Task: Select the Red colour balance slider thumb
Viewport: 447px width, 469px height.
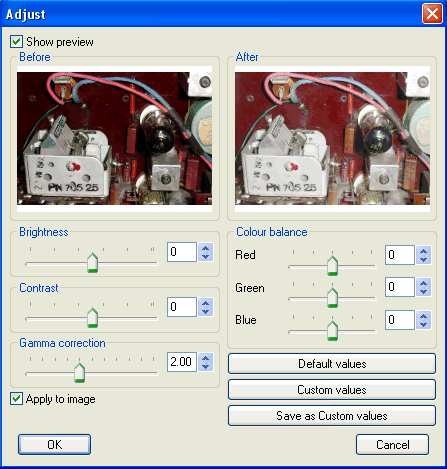Action: click(x=332, y=266)
